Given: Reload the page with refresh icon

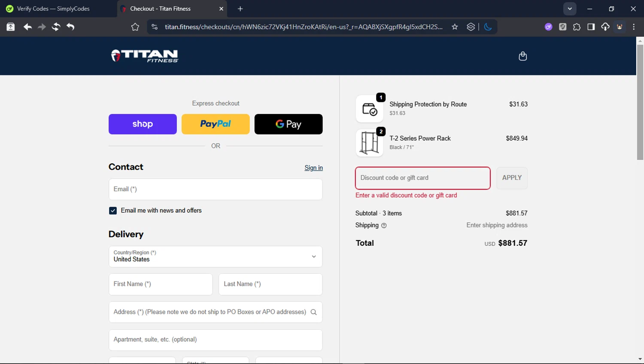Looking at the screenshot, I should pyautogui.click(x=56, y=27).
